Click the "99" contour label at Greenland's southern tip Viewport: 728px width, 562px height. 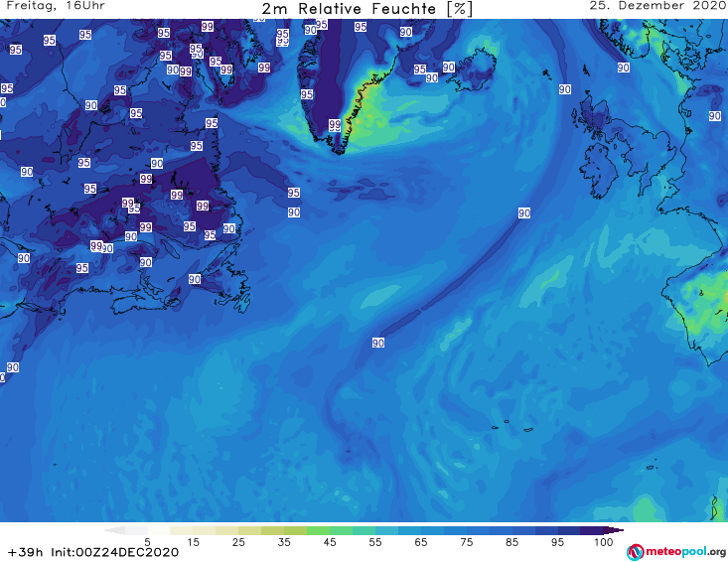335,125
